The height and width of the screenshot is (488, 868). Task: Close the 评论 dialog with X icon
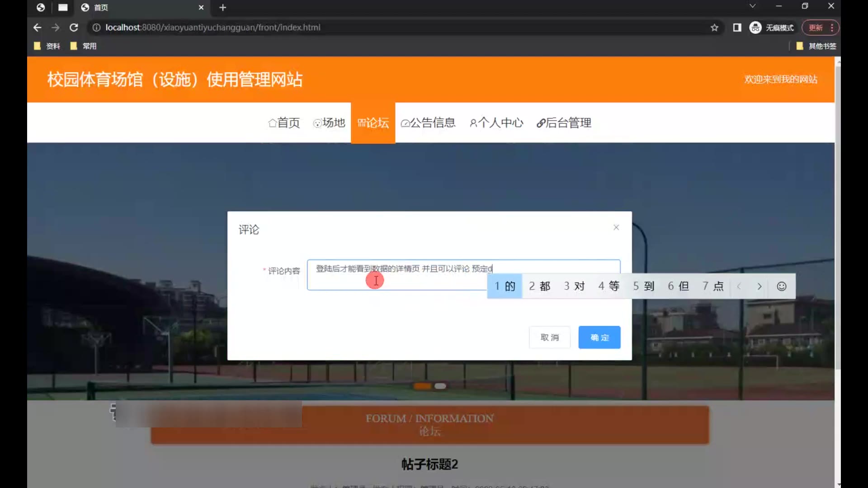(x=616, y=227)
